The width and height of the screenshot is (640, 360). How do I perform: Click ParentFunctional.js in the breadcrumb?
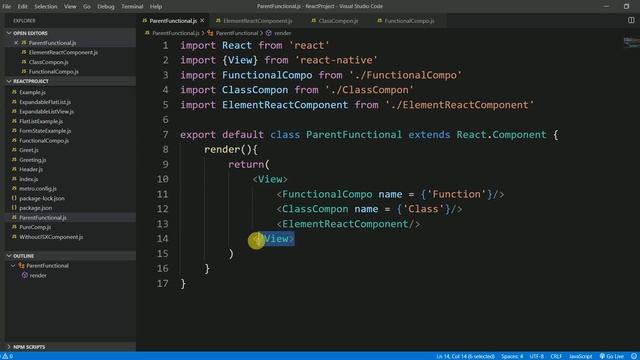pyautogui.click(x=176, y=33)
